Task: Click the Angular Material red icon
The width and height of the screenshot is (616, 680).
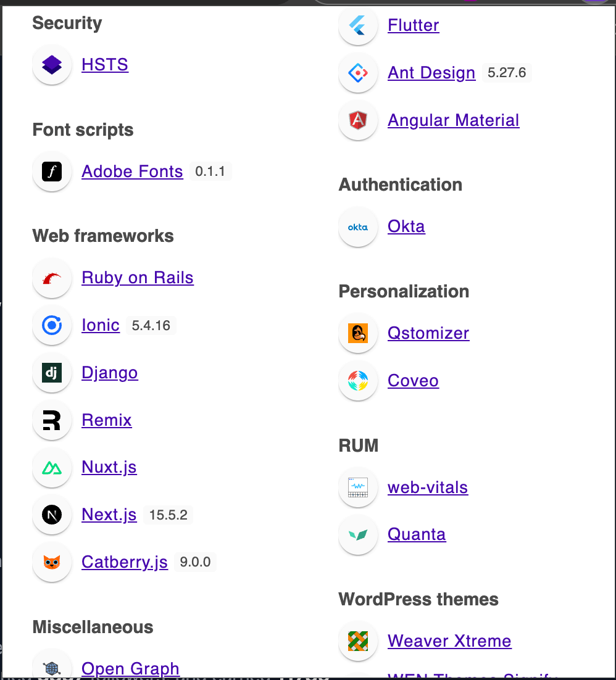Action: (x=358, y=120)
